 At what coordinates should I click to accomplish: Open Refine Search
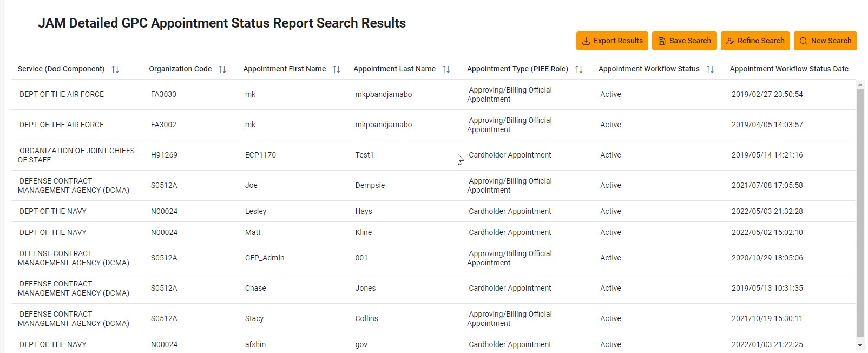point(755,41)
